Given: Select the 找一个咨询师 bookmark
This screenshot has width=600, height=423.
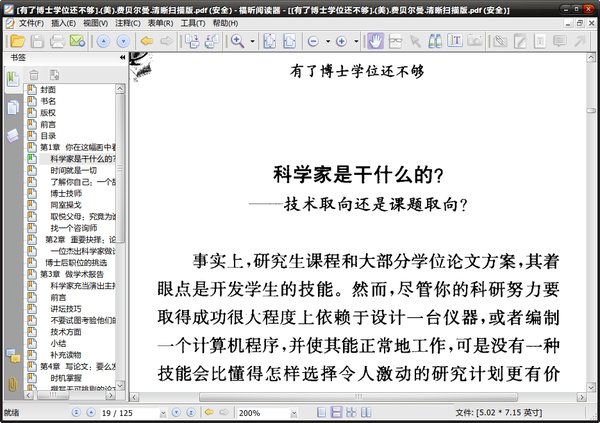Looking at the screenshot, I should point(73,228).
